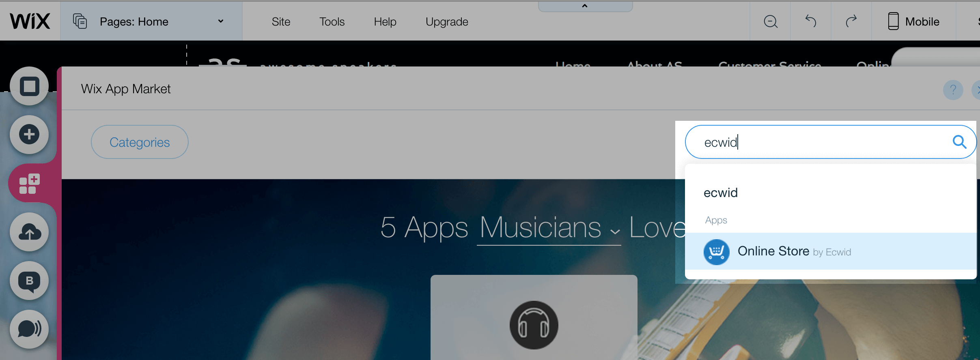The width and height of the screenshot is (980, 360).
Task: Collapse the top bar with the up chevron
Action: (585, 6)
